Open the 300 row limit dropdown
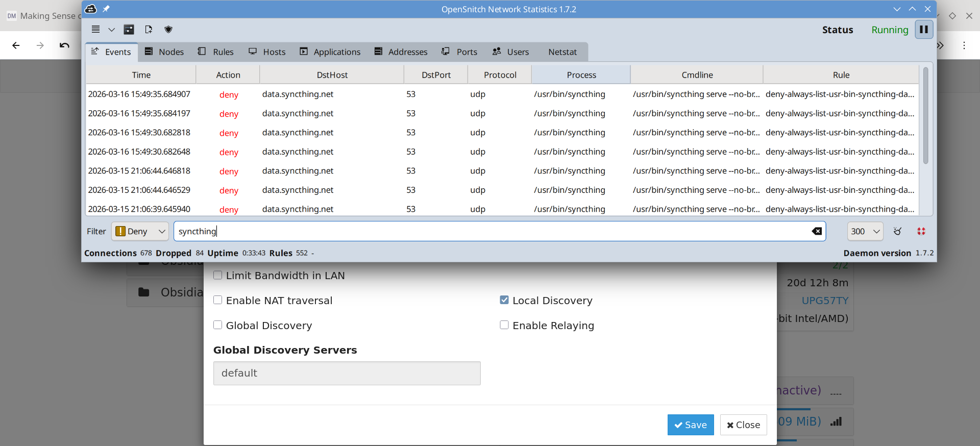The width and height of the screenshot is (980, 446). point(865,231)
